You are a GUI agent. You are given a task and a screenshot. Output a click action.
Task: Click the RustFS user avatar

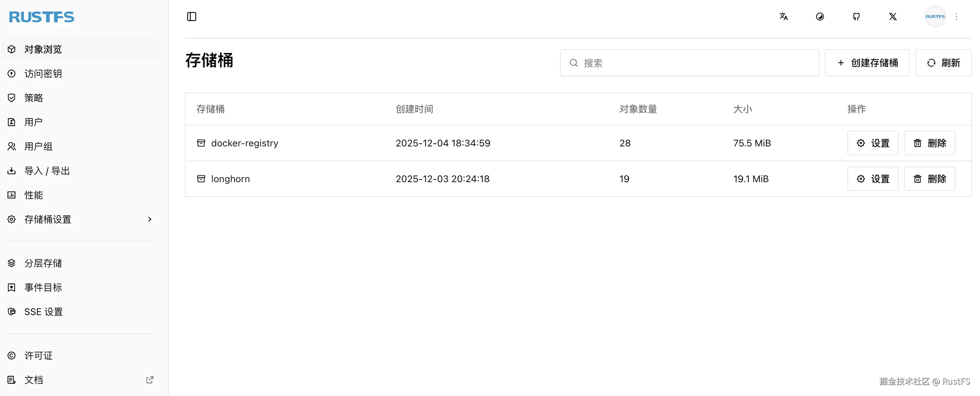tap(935, 17)
